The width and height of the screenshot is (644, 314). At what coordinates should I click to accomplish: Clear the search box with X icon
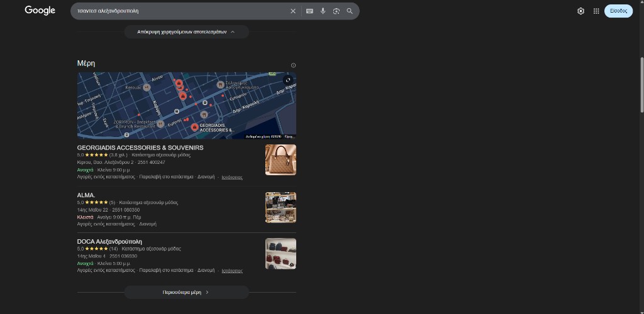coord(293,11)
